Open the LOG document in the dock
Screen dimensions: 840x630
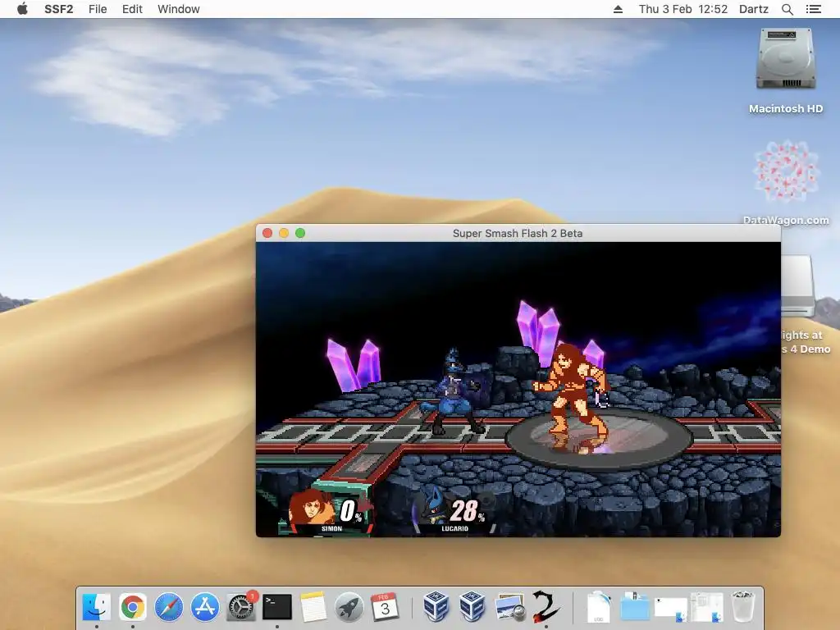tap(598, 607)
